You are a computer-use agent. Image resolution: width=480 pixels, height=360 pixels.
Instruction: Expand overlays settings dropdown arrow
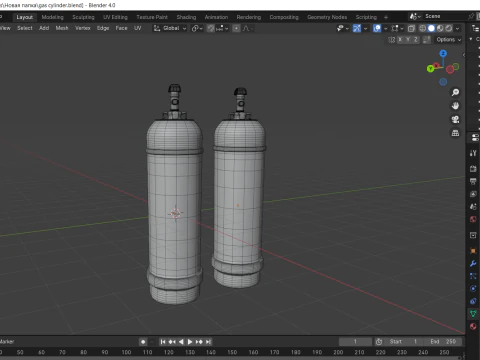coord(386,28)
